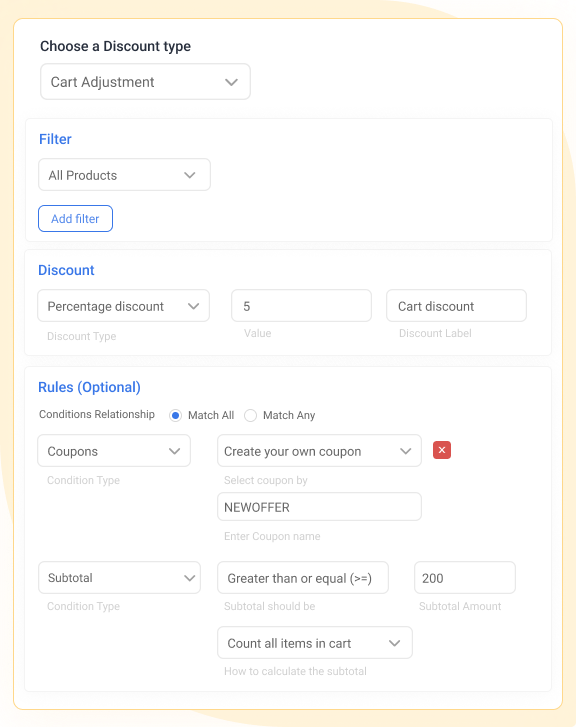Click the Subtotal Amount field showing 200
Screen dimensions: 576x727
(x=465, y=578)
